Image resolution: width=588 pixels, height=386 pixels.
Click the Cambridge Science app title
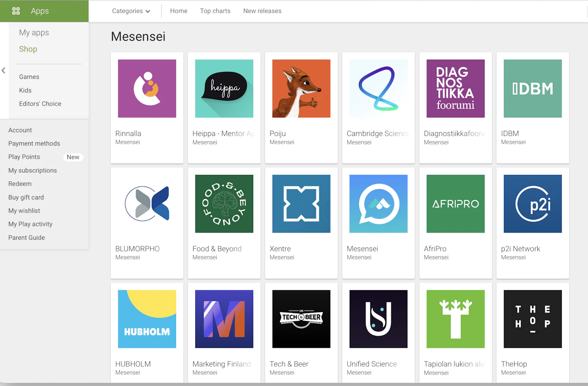378,133
